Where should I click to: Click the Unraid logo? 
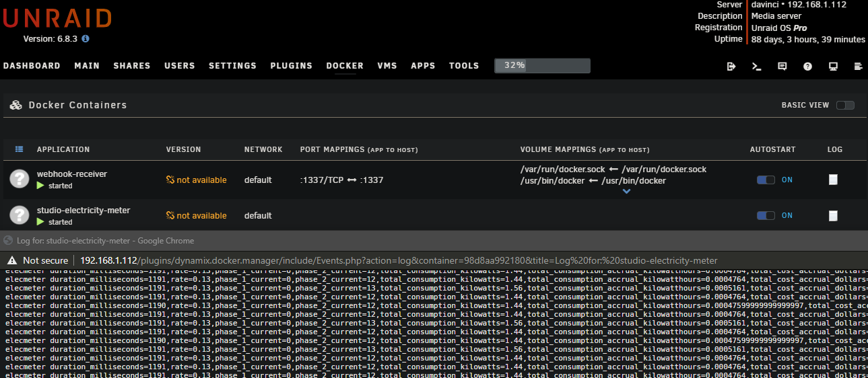pyautogui.click(x=57, y=18)
